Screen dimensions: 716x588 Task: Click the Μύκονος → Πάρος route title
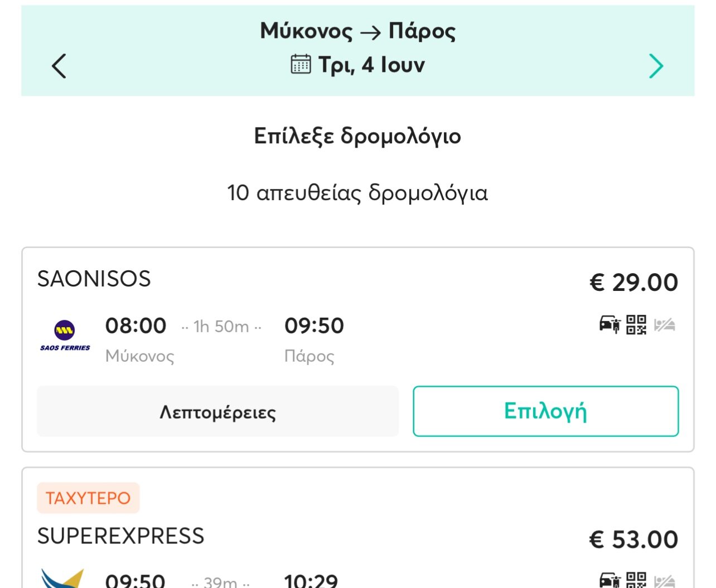click(357, 31)
